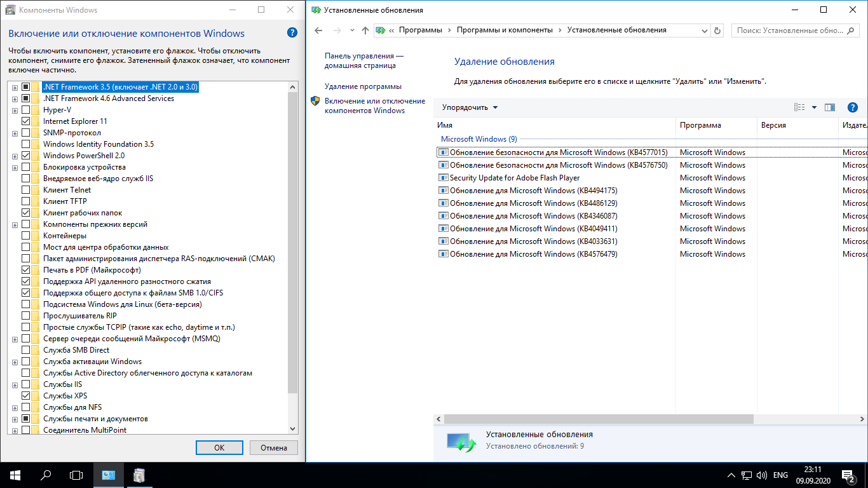Expand the Hyper-V tree node
Screen dimensions: 868x488
click(x=15, y=110)
